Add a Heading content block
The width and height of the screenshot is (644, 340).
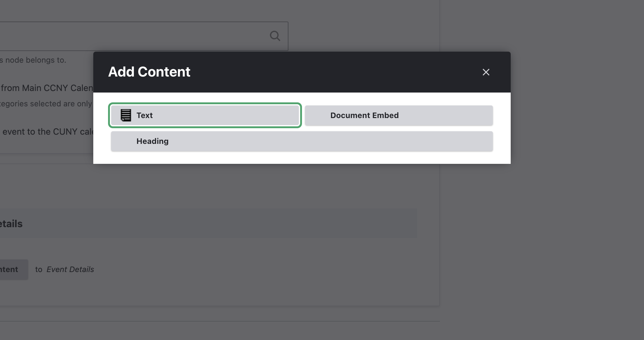point(302,141)
